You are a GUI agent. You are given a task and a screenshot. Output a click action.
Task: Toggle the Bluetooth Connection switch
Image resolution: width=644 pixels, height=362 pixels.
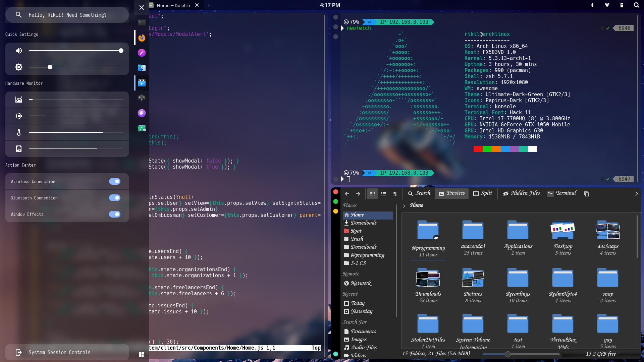point(115,198)
